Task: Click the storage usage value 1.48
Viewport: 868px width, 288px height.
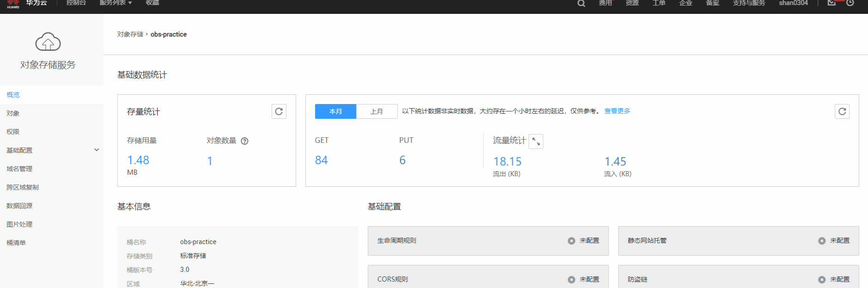Action: (138, 160)
